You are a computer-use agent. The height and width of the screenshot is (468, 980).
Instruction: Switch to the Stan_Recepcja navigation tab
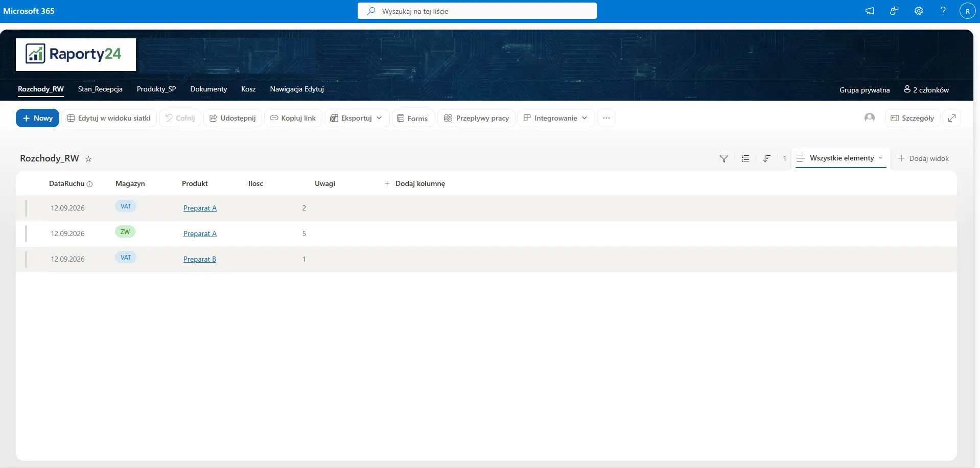pyautogui.click(x=100, y=89)
